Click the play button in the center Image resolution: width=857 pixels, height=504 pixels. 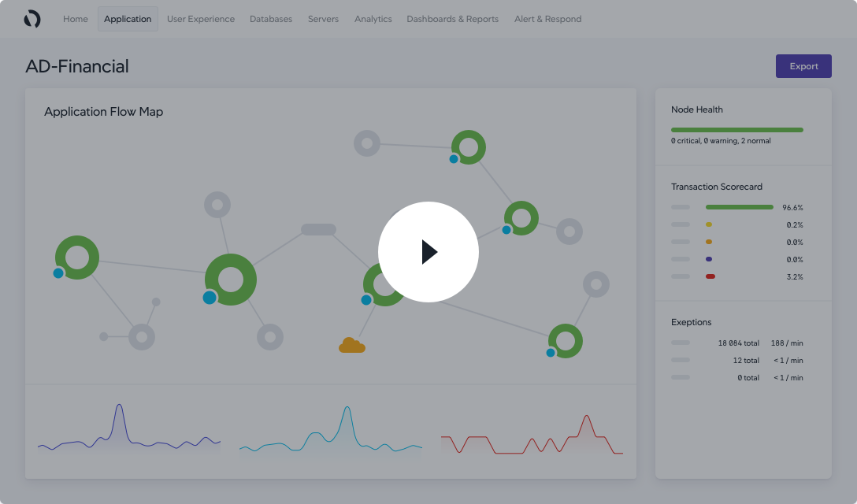click(428, 252)
